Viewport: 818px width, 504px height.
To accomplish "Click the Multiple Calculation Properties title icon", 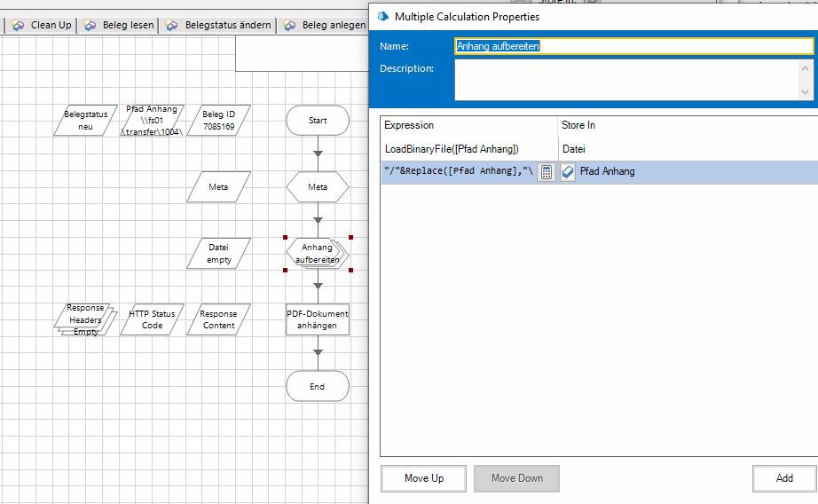I will (x=382, y=16).
